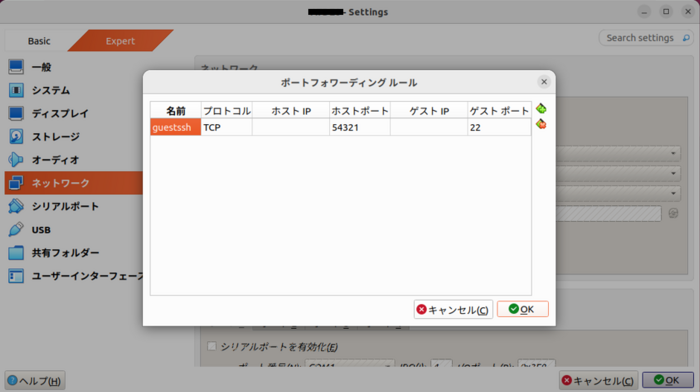Regenerate MAC address refresh icon
Image resolution: width=700 pixels, height=392 pixels.
coord(673,213)
